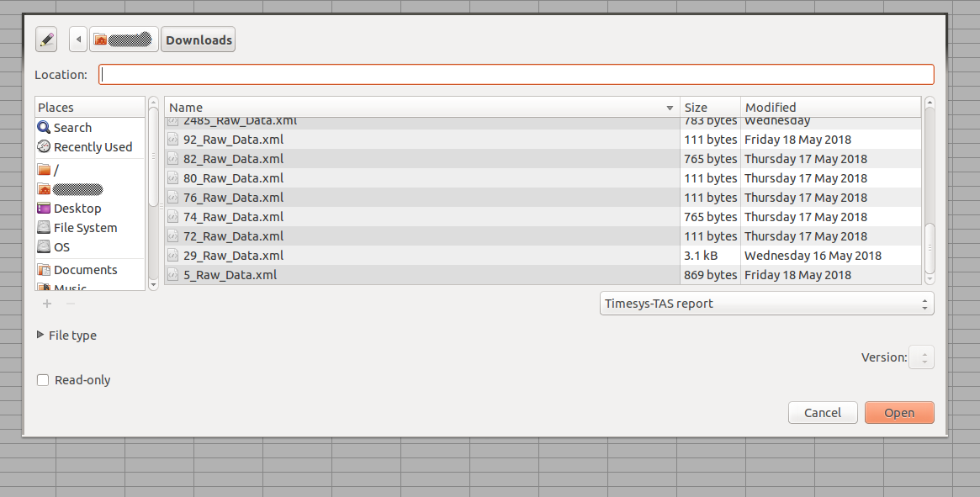This screenshot has width=980, height=497.
Task: Click the Search magnifier icon in Places
Action: point(44,128)
